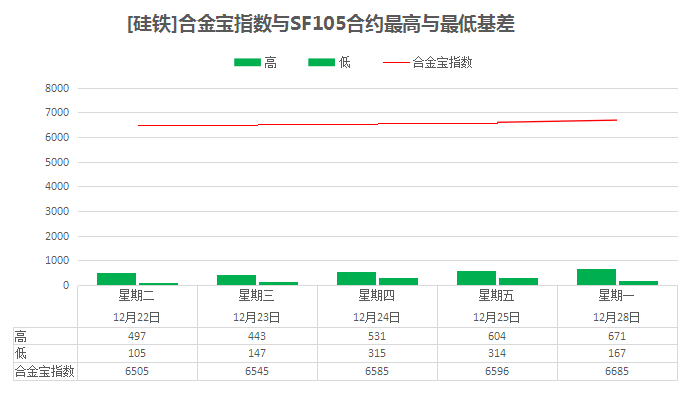The height and width of the screenshot is (397, 693).
Task: Click y-axis label 1000
Action: pos(57,260)
